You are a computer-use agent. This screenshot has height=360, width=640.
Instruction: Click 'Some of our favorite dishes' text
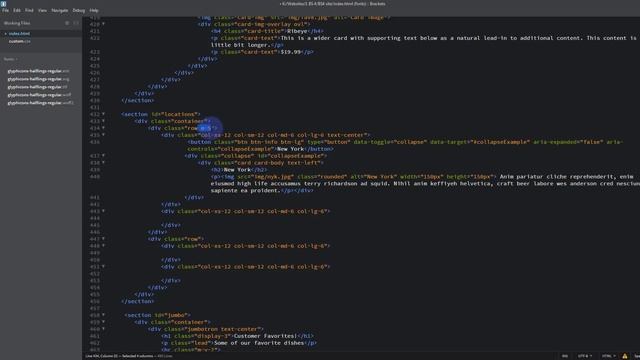click(x=259, y=343)
